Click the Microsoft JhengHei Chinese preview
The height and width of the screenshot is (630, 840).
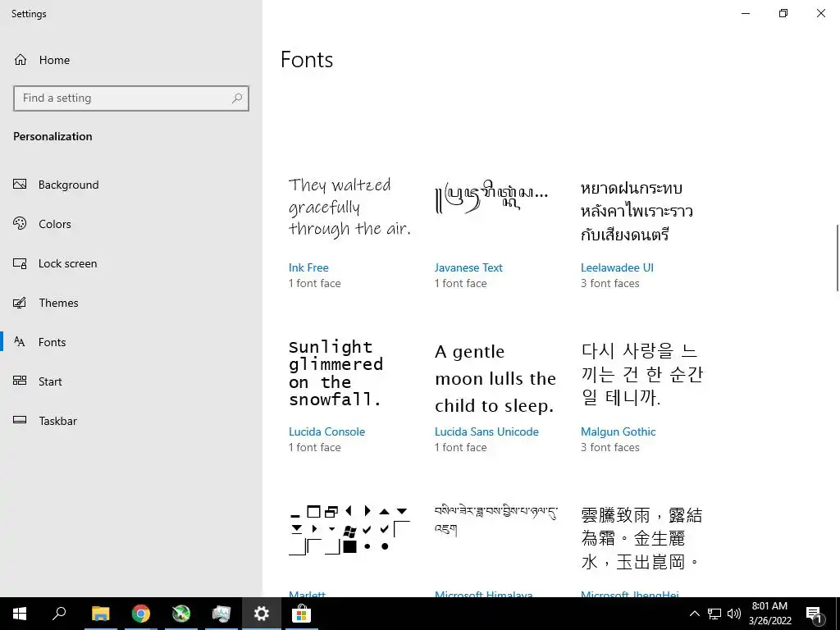coord(641,538)
